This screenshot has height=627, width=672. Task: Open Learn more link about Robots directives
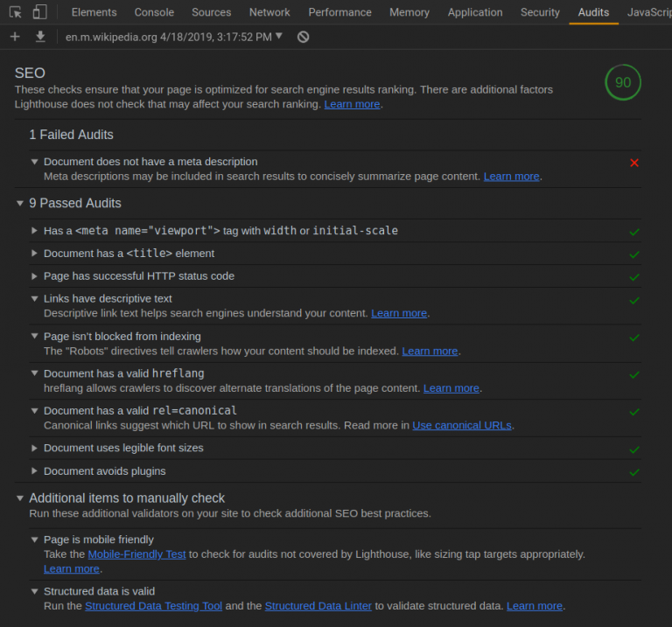pos(430,352)
